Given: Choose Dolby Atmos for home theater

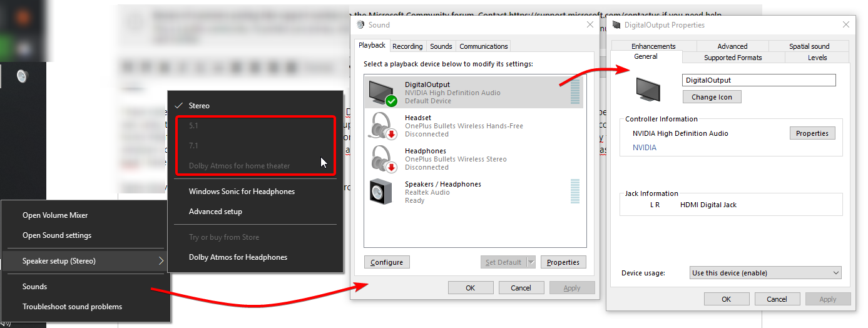Looking at the screenshot, I should click(255, 166).
